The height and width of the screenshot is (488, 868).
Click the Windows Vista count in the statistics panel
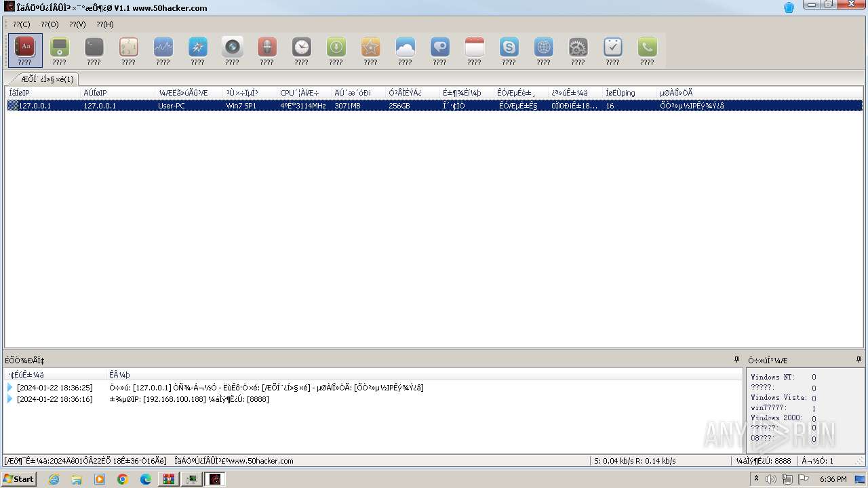pos(814,399)
